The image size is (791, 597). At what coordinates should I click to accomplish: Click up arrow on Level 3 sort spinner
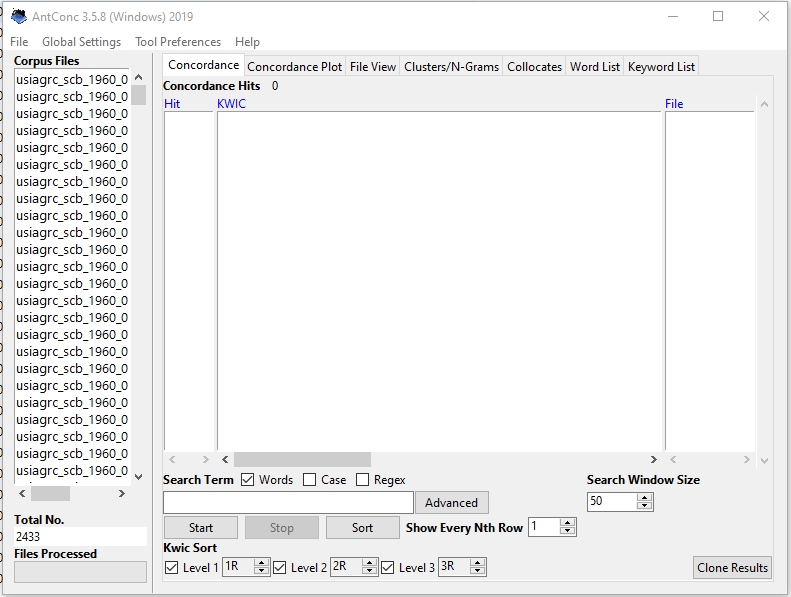(478, 563)
